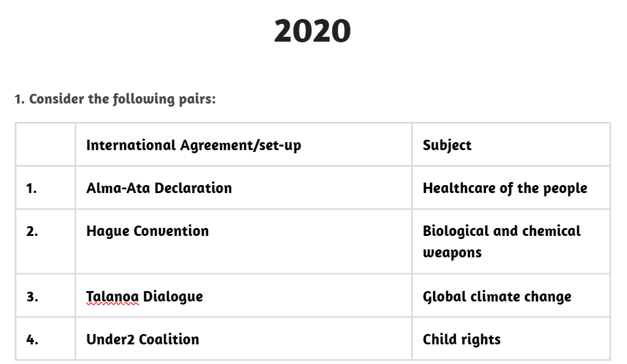Click the word Dialogue
This screenshot has width=627, height=364.
click(172, 297)
